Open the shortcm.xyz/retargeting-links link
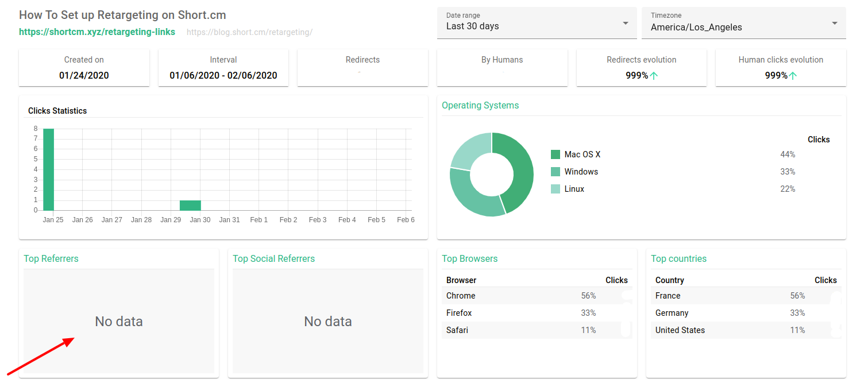The width and height of the screenshot is (868, 383). [x=97, y=32]
